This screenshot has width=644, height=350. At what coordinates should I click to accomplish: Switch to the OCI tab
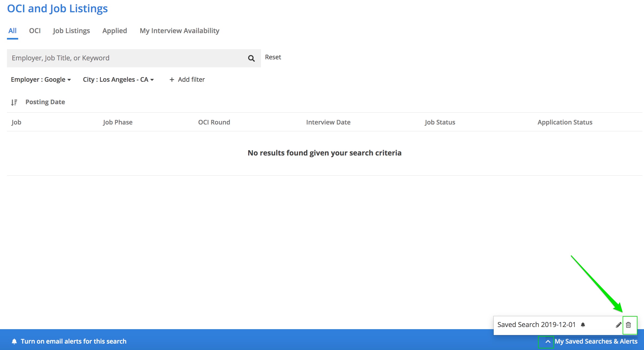pos(35,31)
